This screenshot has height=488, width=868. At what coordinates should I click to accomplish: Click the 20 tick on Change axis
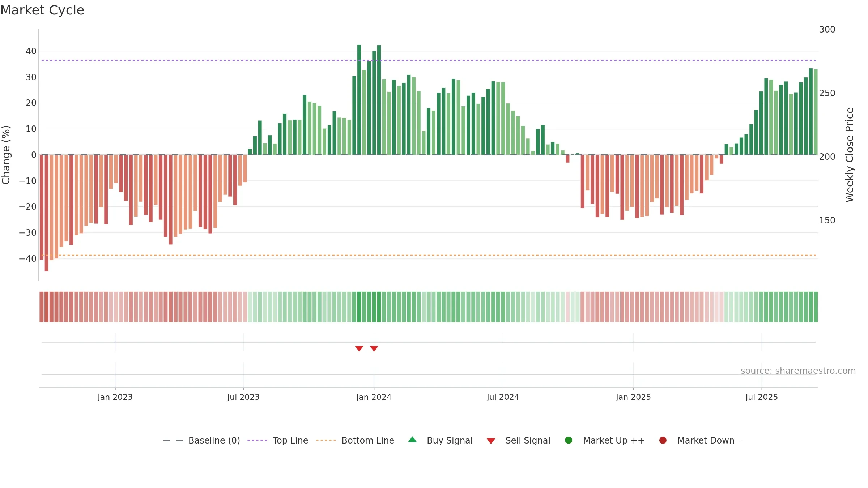31,103
